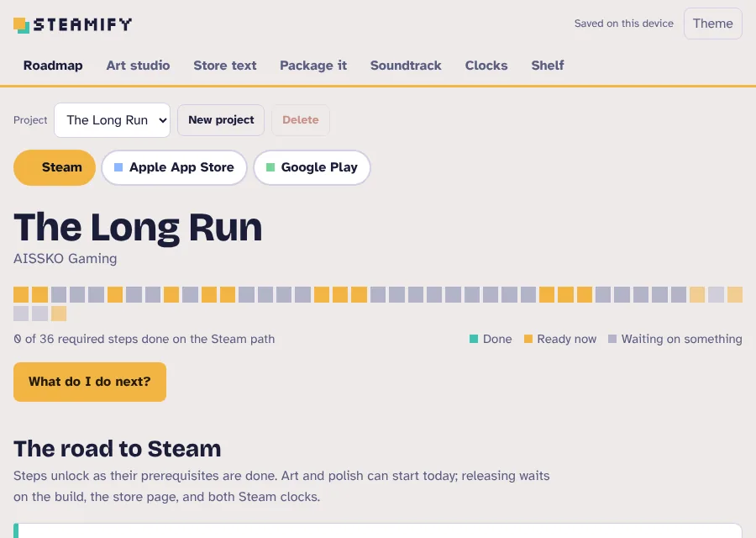The image size is (756, 538).
Task: Click the Saved on this device status text
Action: point(623,24)
